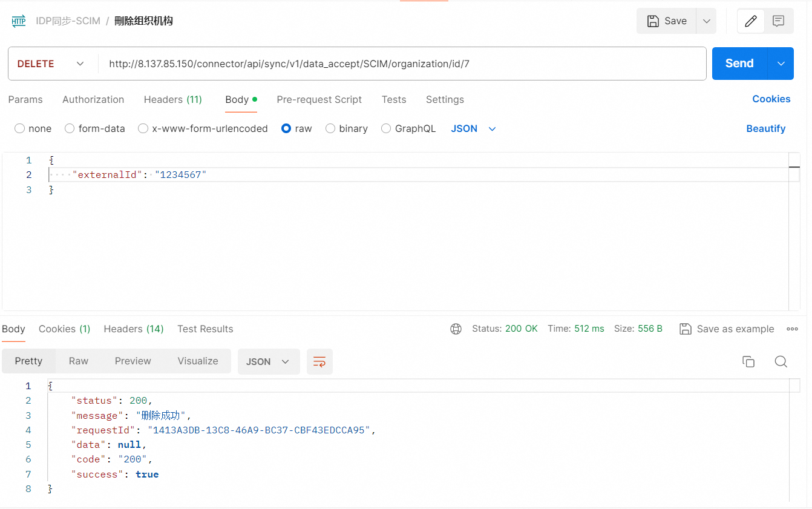Screen dimensions: 812x509
Task: Select the Pretty response view
Action: click(x=28, y=361)
